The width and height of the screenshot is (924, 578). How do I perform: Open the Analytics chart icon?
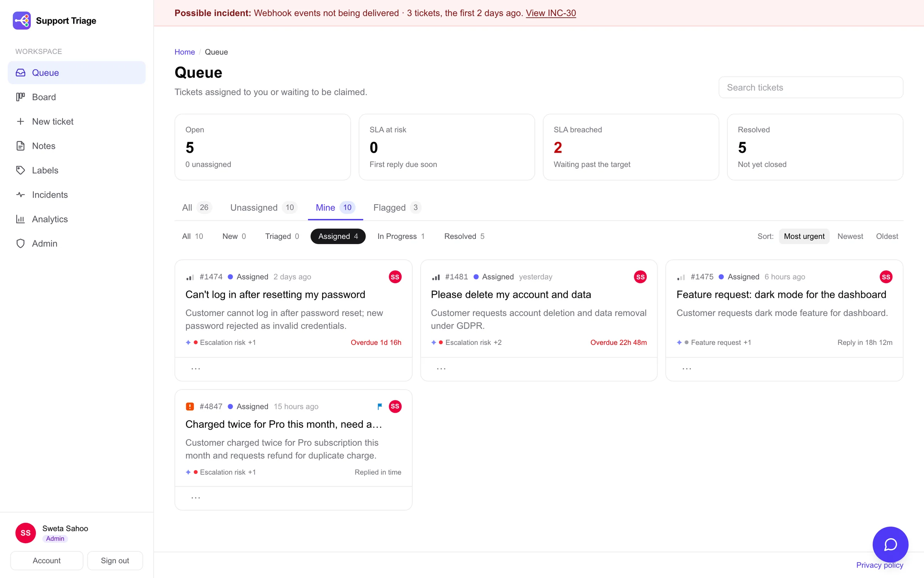[x=20, y=219]
